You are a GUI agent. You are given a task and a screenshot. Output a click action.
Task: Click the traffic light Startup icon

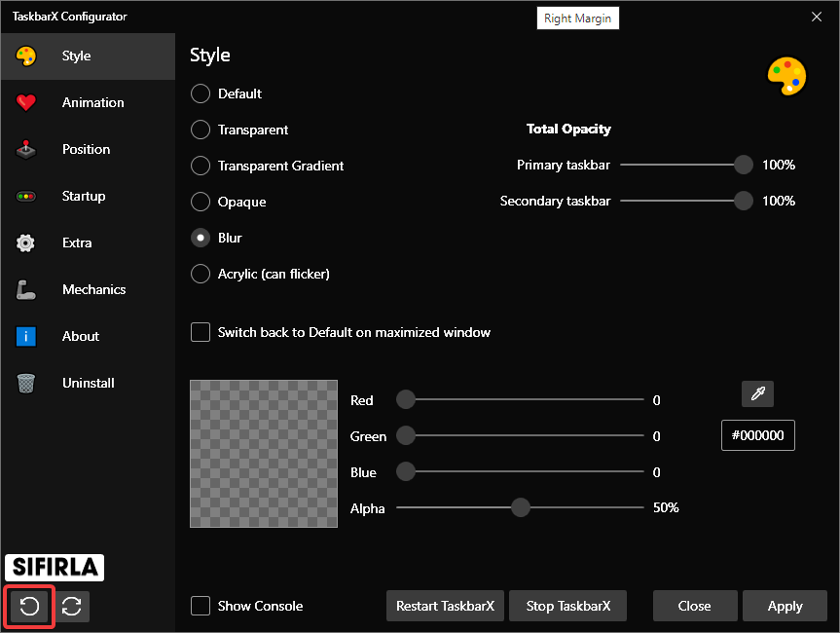point(26,197)
